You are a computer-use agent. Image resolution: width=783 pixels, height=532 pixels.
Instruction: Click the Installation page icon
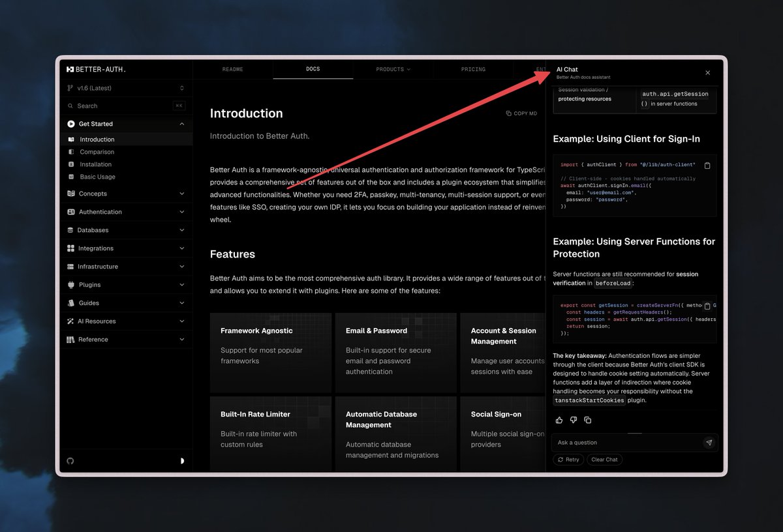71,164
